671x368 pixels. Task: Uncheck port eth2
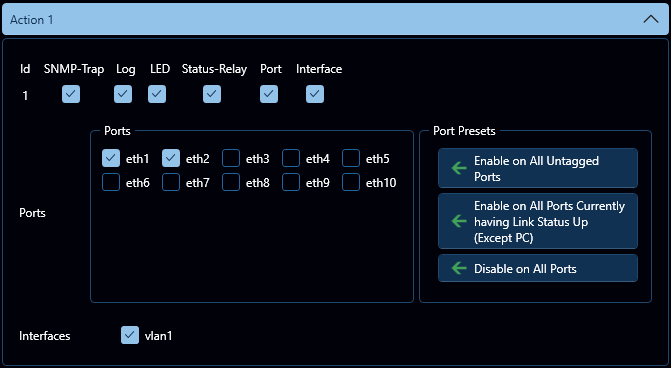(171, 158)
